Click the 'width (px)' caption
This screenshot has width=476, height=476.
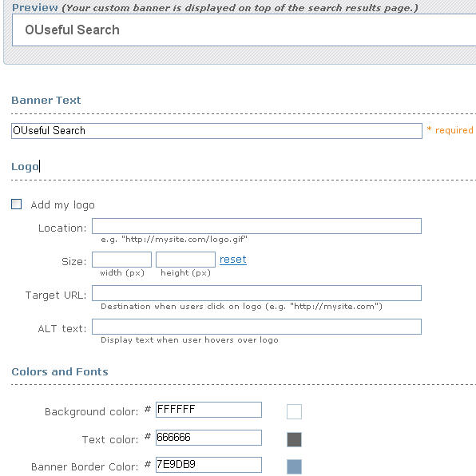122,273
